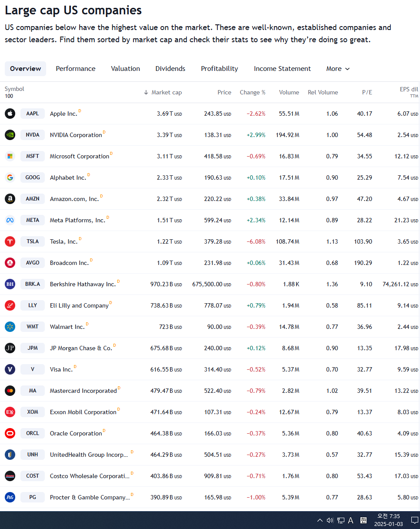This screenshot has height=529, width=420.
Task: Click the Eli Lilly logo icon
Action: 10,305
